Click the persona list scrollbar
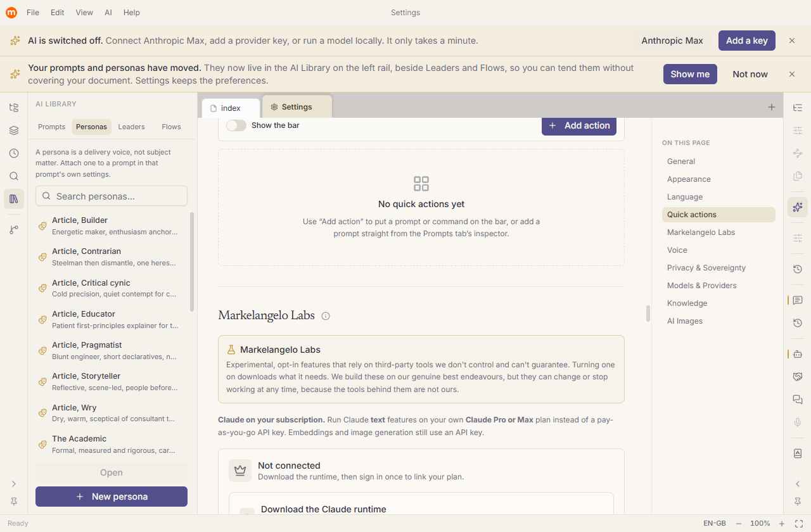 (x=192, y=262)
